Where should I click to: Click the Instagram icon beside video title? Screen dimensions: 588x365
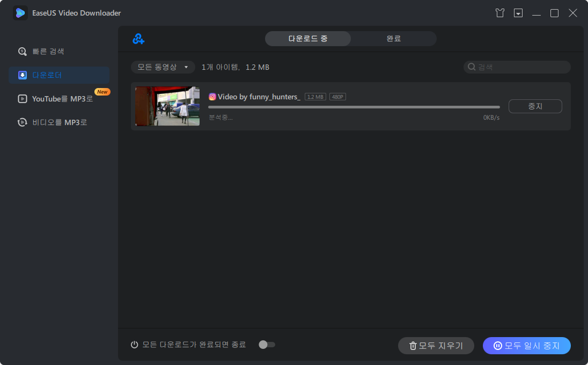[212, 97]
